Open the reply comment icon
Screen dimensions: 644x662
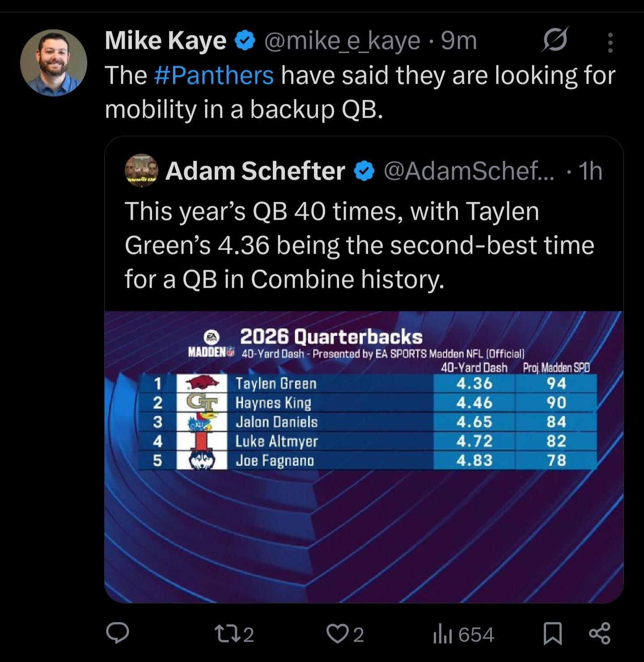click(x=118, y=634)
